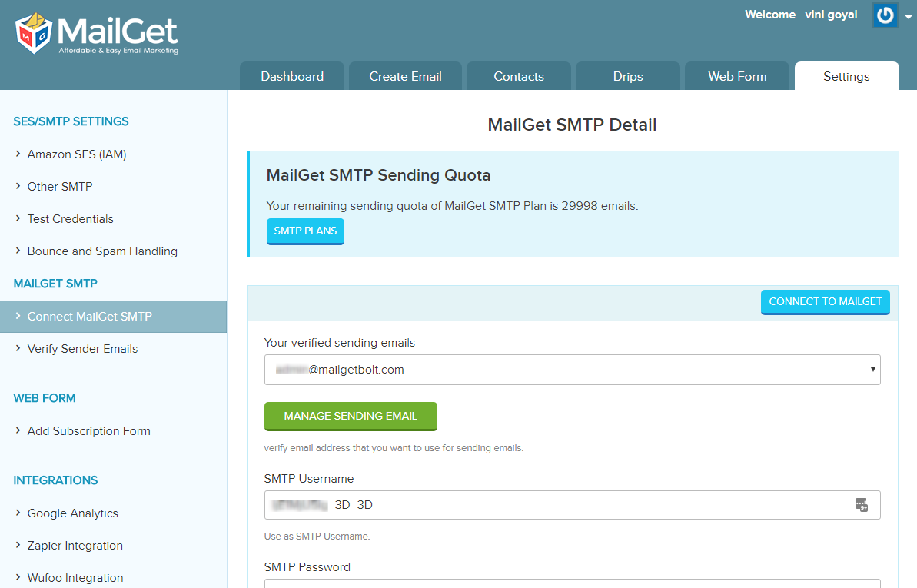Click the chevron next to Amazon SES (IAM)
The width and height of the screenshot is (917, 588).
(18, 154)
